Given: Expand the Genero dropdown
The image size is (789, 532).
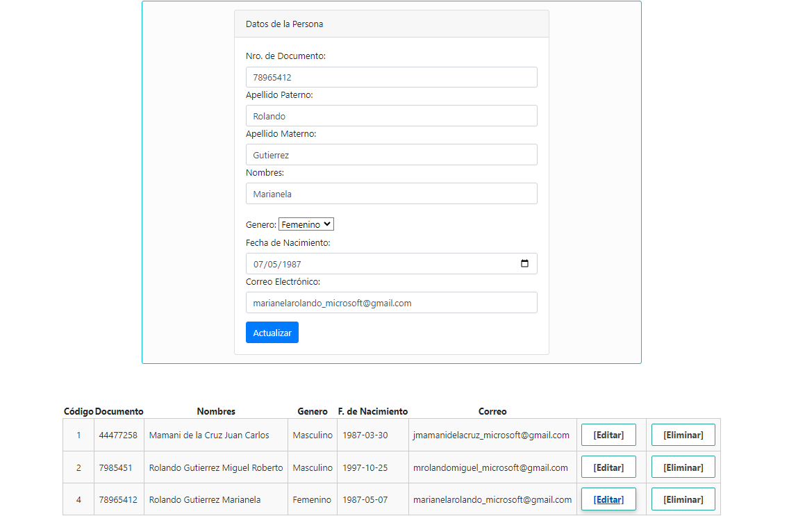Looking at the screenshot, I should [x=306, y=224].
